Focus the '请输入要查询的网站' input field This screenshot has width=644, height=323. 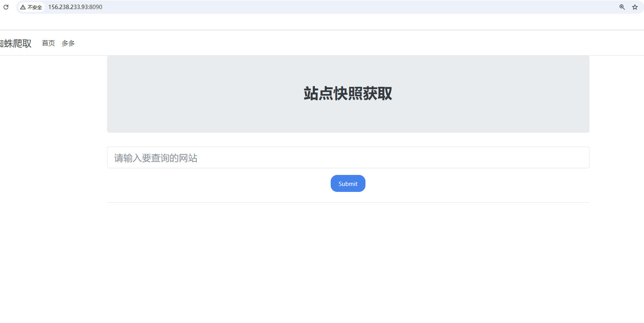click(348, 158)
